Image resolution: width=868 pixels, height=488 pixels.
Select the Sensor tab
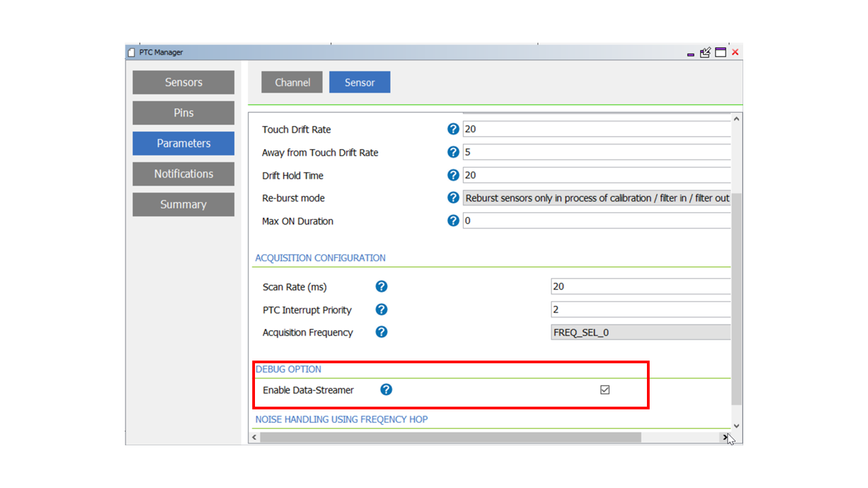pos(359,82)
